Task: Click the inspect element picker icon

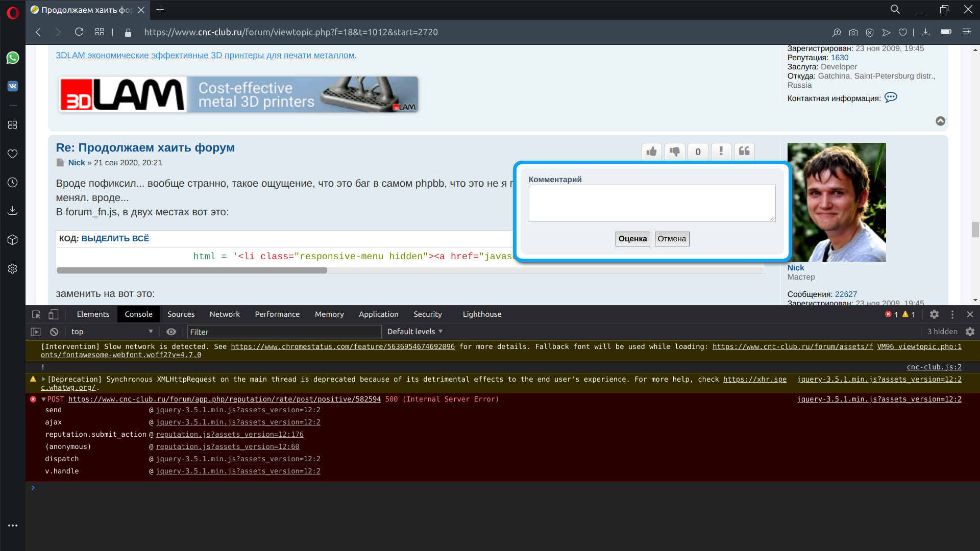Action: (x=36, y=315)
